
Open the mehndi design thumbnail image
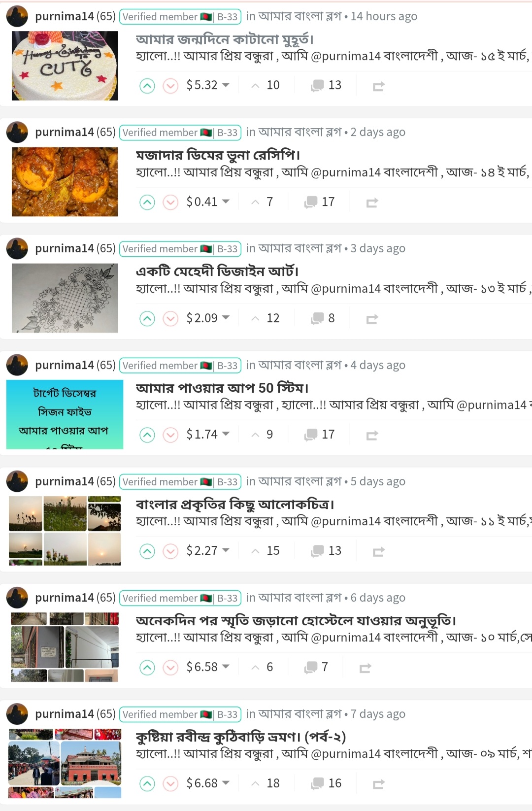point(65,298)
